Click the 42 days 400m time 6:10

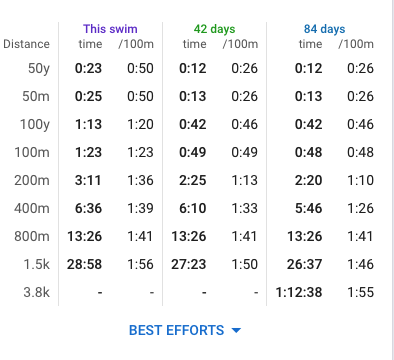(x=193, y=208)
